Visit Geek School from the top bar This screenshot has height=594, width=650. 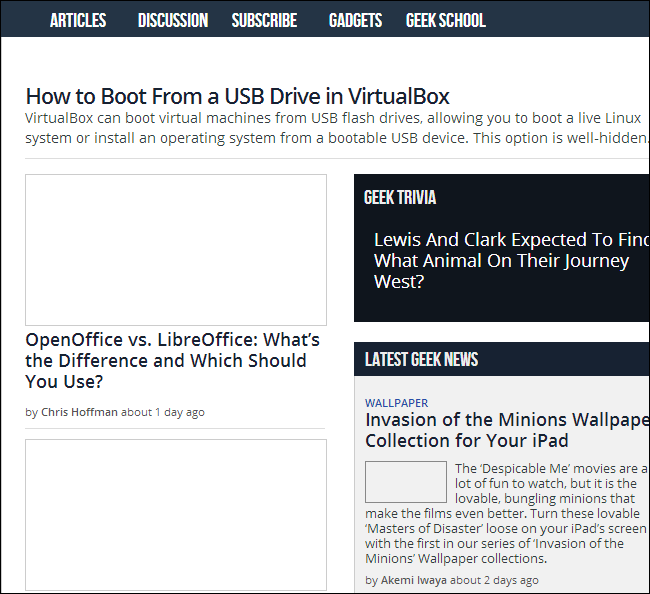446,20
